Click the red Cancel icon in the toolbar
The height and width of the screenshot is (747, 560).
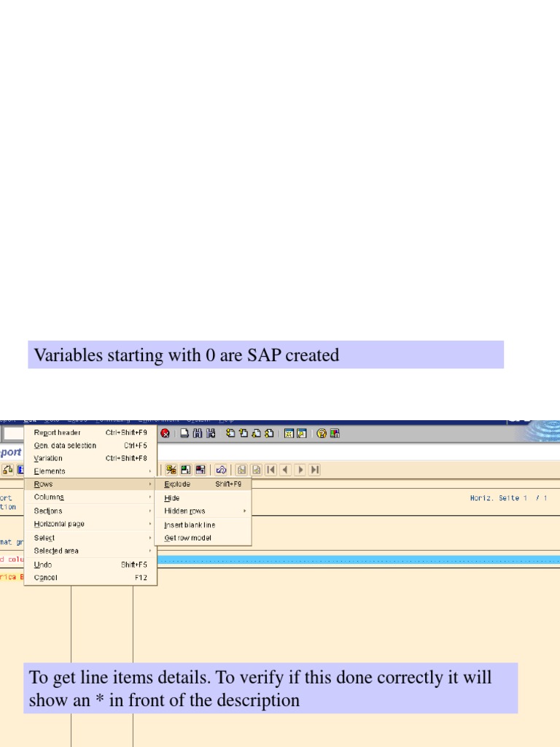(x=166, y=433)
